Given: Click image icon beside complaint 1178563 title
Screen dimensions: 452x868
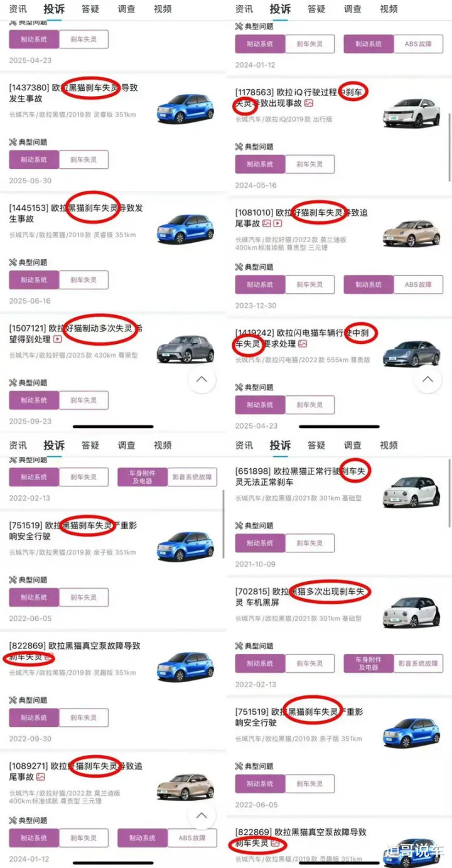Looking at the screenshot, I should point(308,103).
